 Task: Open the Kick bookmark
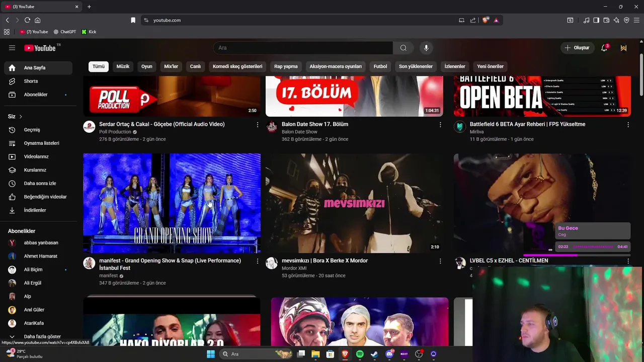pos(89,32)
